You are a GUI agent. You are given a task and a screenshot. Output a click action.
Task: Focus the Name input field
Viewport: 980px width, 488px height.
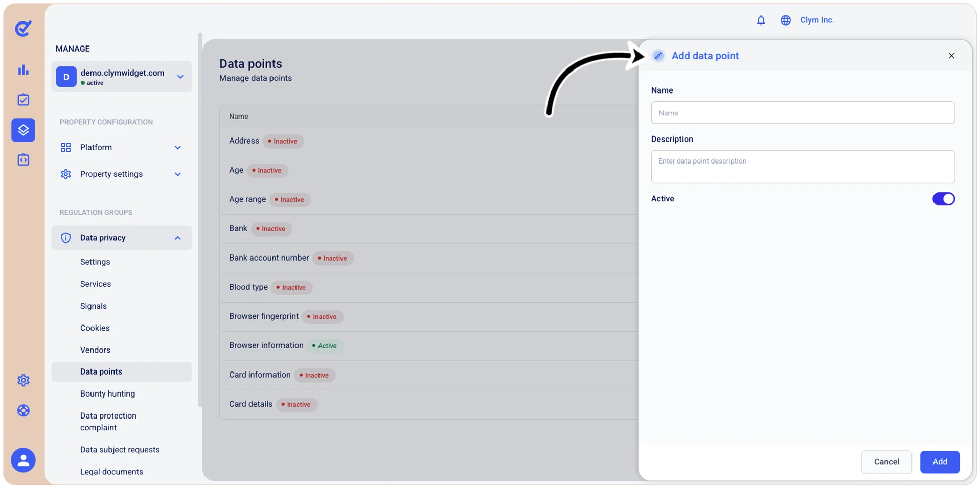coord(803,113)
